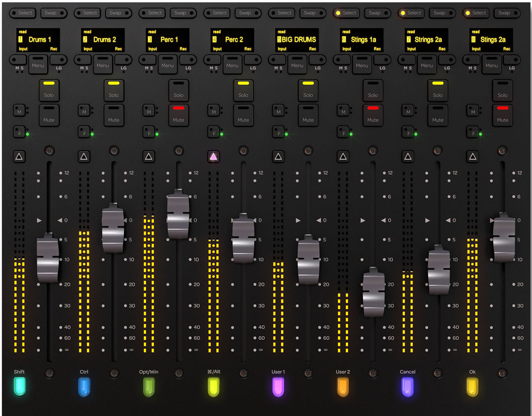Click the Perc 2 channel name display
Viewport: 532px width, 416px height.
(x=232, y=40)
